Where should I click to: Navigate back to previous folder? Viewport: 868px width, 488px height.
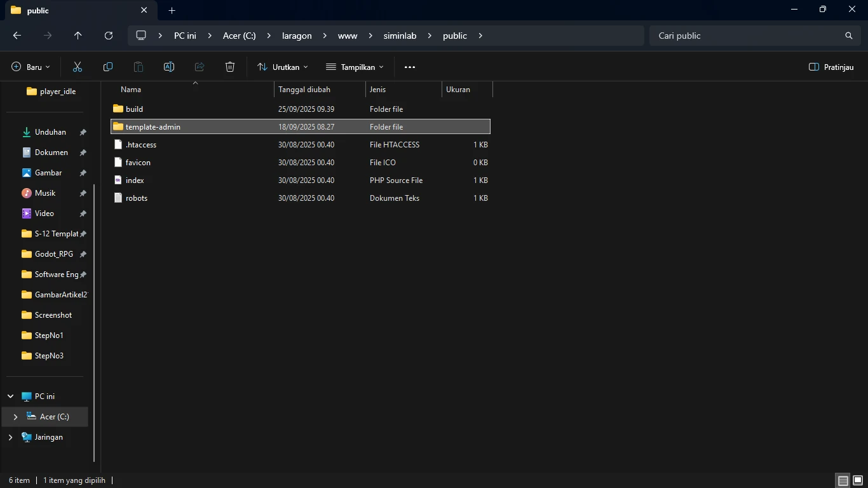coord(17,36)
